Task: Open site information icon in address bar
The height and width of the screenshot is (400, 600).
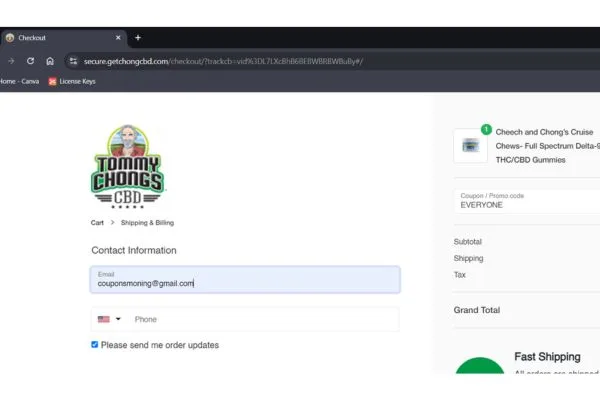Action: pyautogui.click(x=72, y=61)
